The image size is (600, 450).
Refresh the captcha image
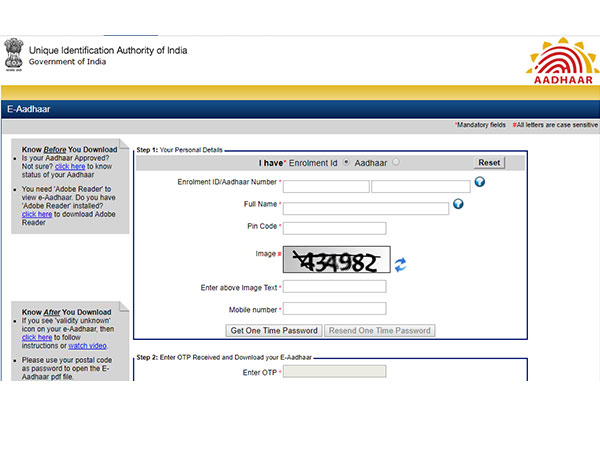400,264
